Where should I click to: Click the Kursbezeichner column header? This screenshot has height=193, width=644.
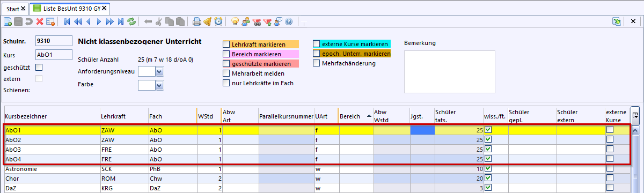[x=52, y=115]
